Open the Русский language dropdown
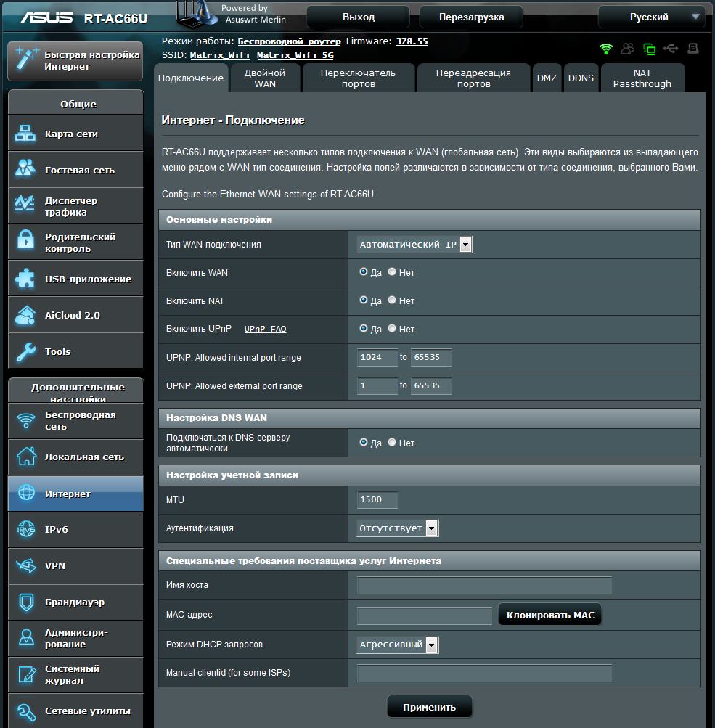The image size is (715, 728). (651, 17)
